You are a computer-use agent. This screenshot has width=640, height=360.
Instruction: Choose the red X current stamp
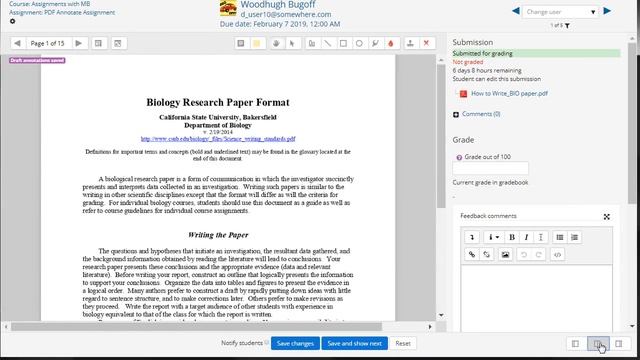(427, 43)
